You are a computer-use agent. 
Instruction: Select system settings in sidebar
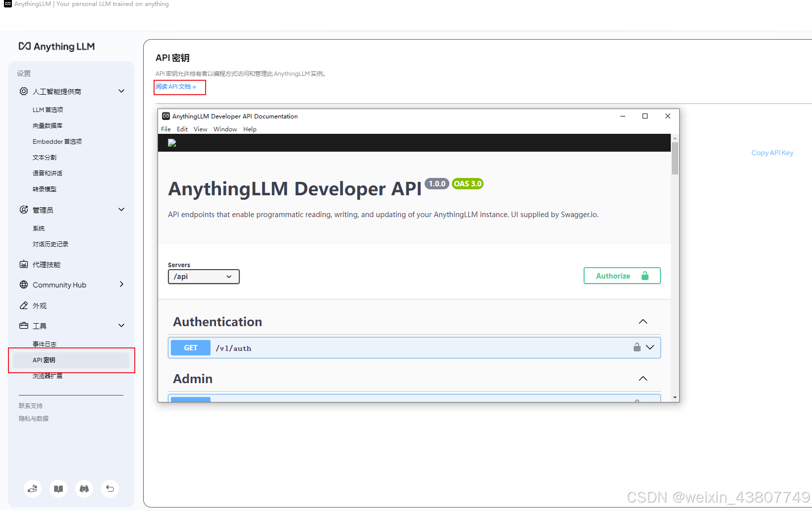39,228
